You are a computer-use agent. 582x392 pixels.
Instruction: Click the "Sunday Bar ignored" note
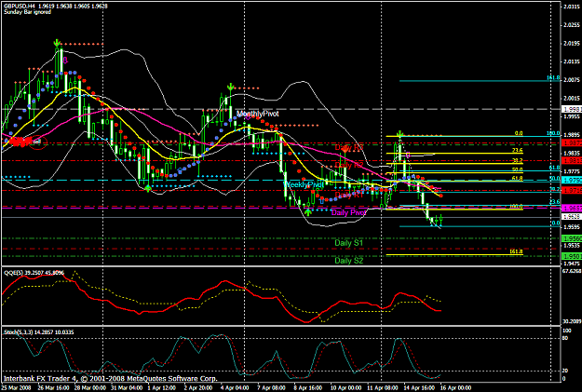pos(27,12)
